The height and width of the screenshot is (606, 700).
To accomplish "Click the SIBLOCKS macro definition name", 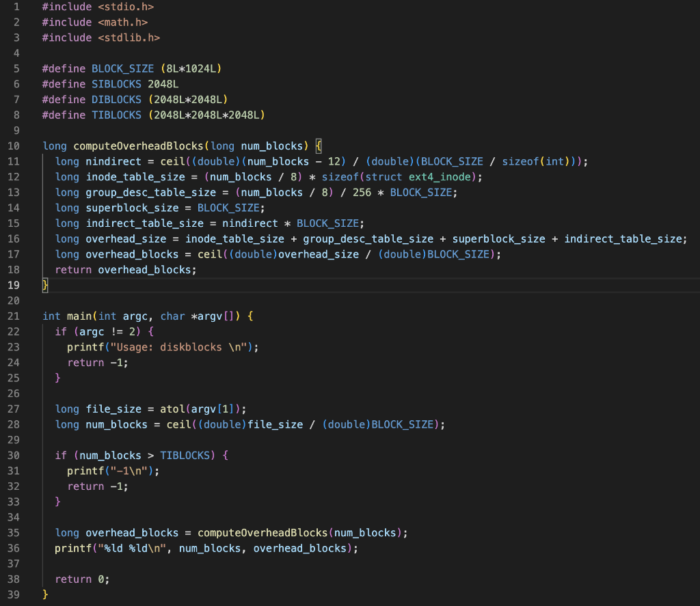I will point(116,84).
